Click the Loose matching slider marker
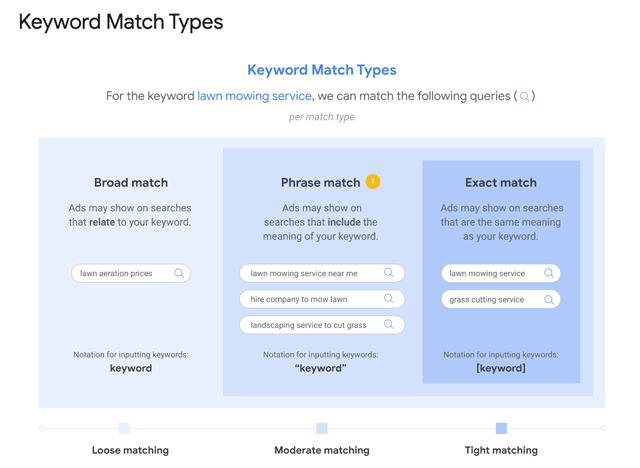640x468 pixels. coord(124,428)
